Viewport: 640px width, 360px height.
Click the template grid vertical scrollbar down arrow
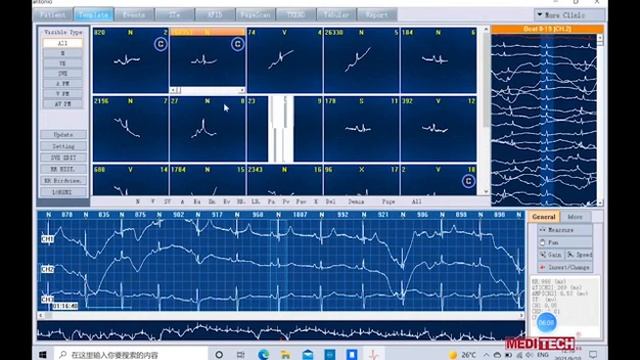click(486, 191)
